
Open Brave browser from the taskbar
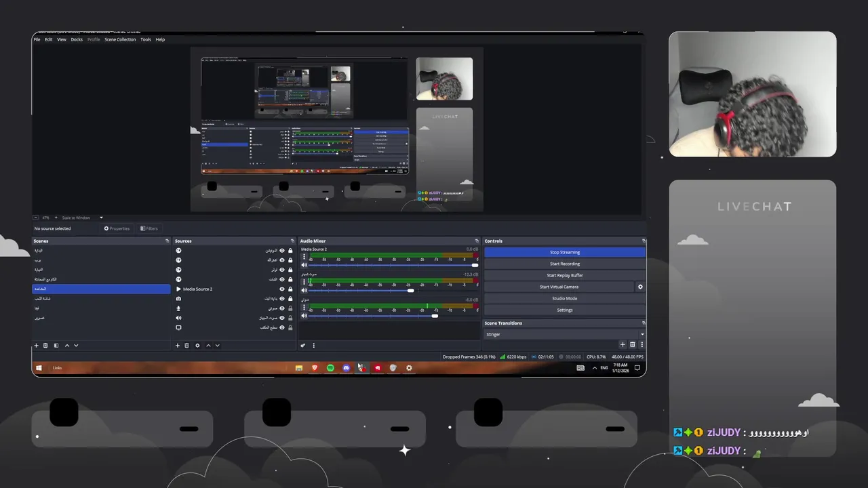click(315, 368)
